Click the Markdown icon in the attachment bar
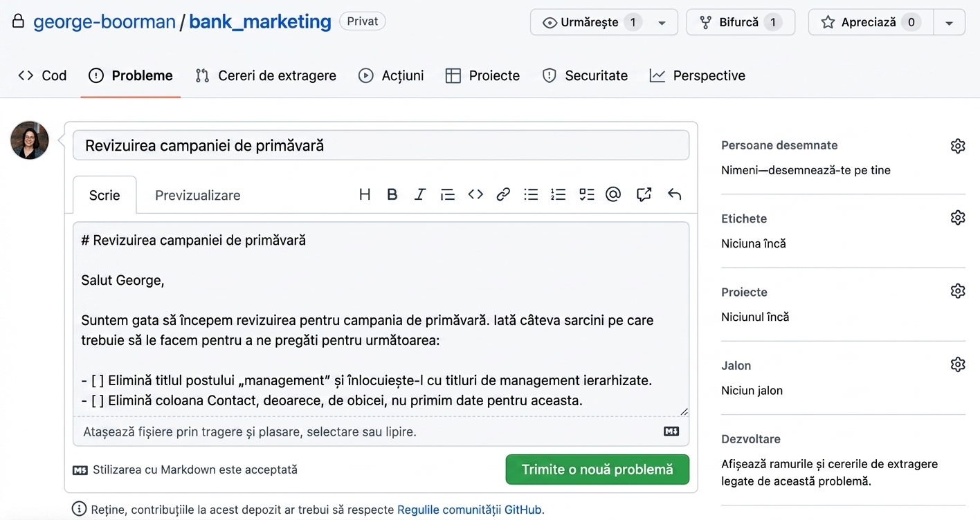 [671, 431]
